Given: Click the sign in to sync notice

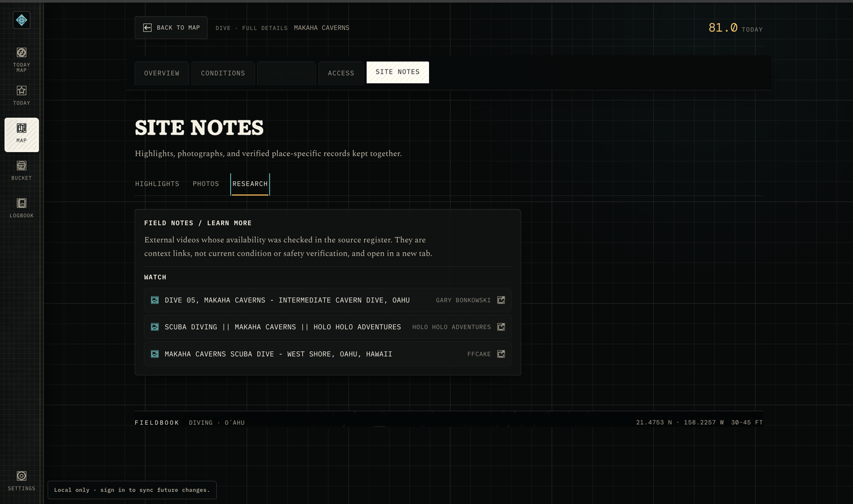Looking at the screenshot, I should click(x=132, y=490).
